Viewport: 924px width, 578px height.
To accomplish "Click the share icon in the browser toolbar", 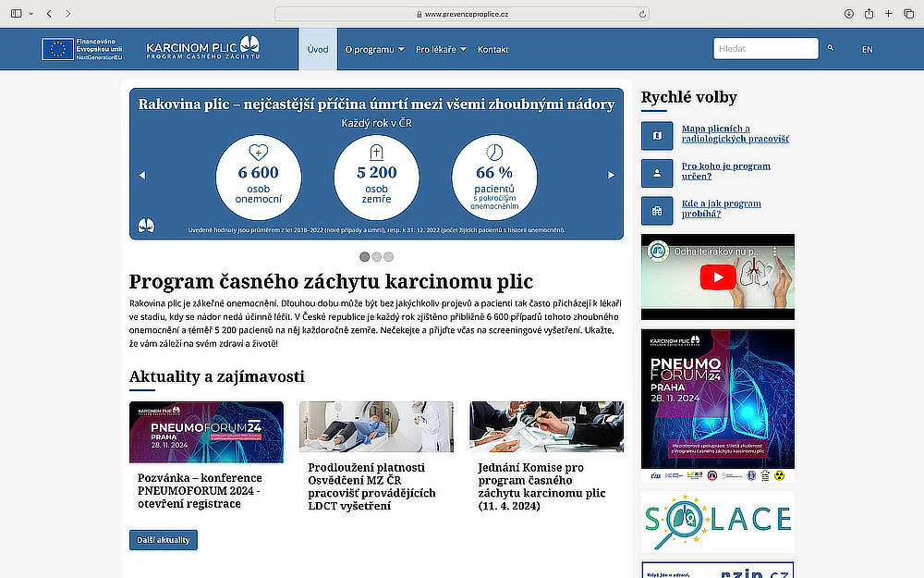I will (869, 14).
